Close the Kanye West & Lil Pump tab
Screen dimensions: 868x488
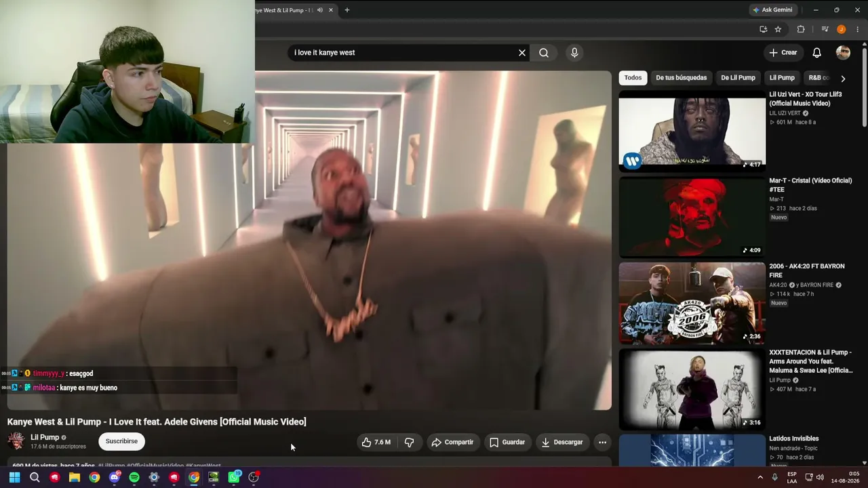(331, 10)
